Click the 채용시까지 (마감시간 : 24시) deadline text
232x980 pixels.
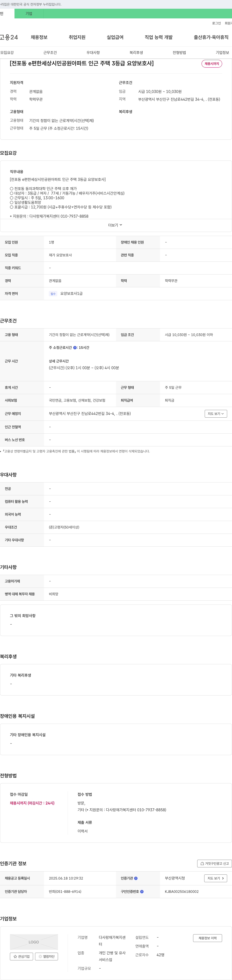[x=32, y=803]
